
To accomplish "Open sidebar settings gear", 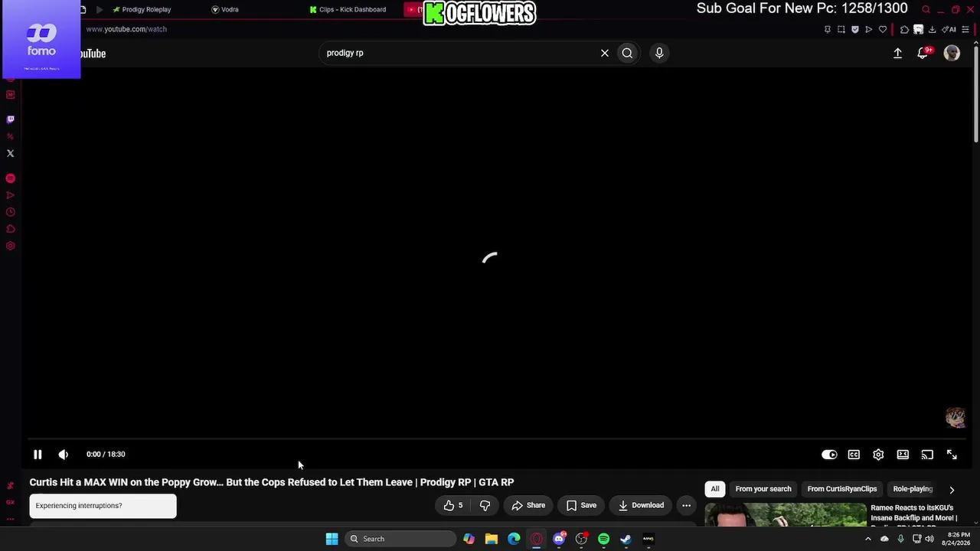I will pos(10,246).
